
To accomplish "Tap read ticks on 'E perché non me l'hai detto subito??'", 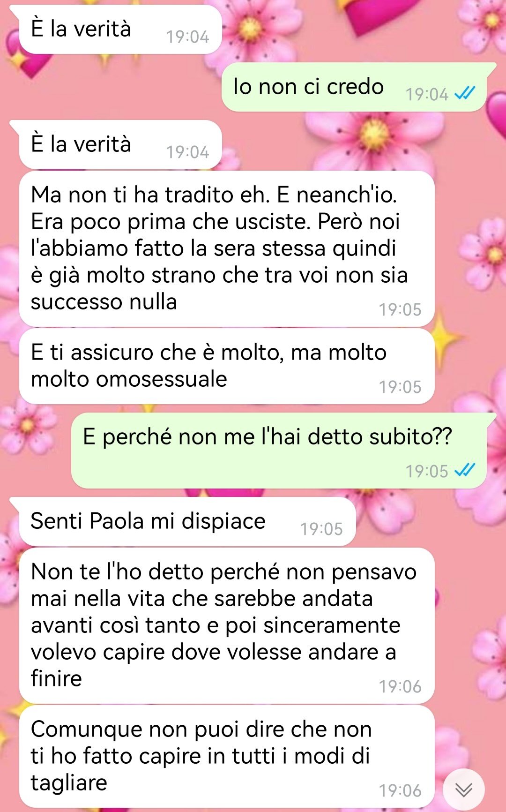I will pos(465,470).
